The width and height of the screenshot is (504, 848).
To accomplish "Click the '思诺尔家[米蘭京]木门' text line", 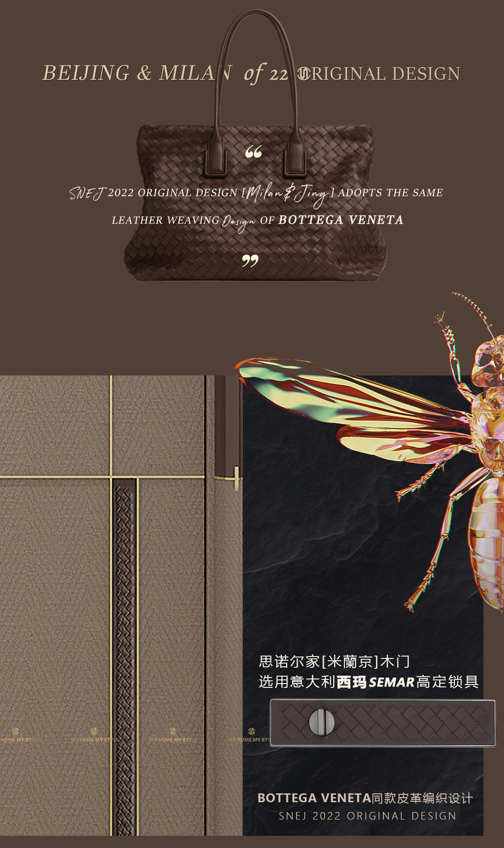I will 334,662.
